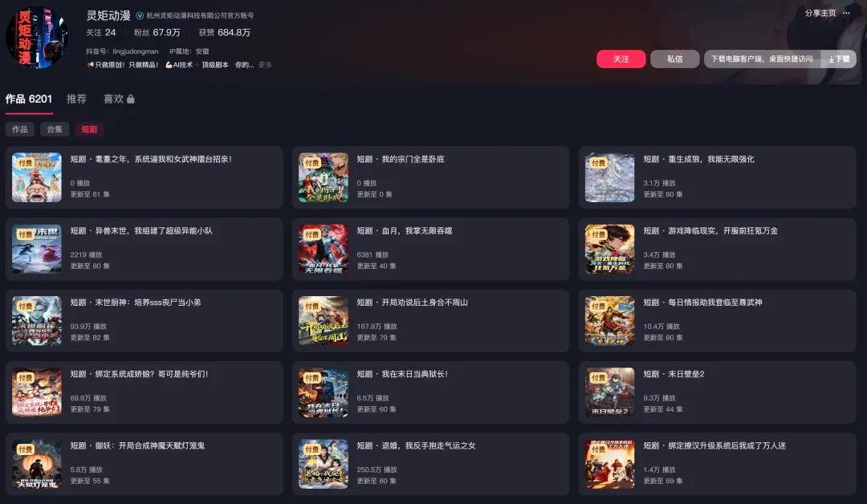Select the 合集 filter chip
This screenshot has height=504, width=867.
pos(55,128)
